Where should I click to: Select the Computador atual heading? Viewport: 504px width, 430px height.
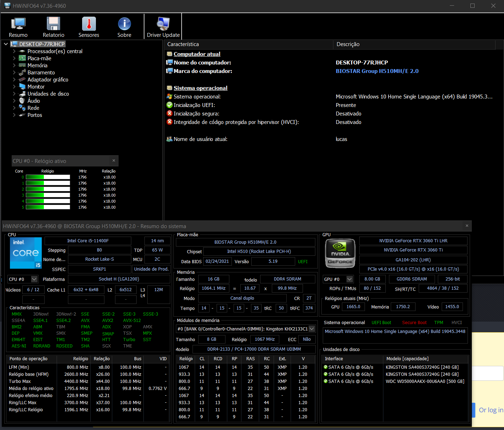click(x=197, y=54)
